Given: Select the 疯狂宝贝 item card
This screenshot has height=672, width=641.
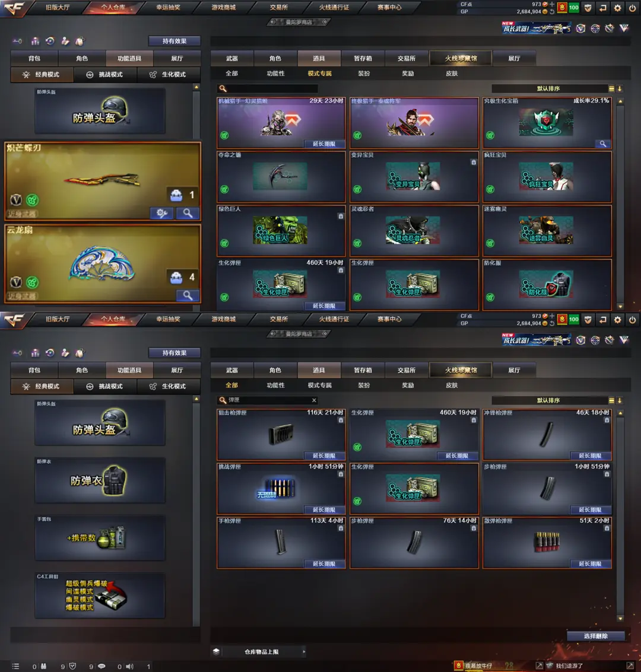Looking at the screenshot, I should 547,177.
